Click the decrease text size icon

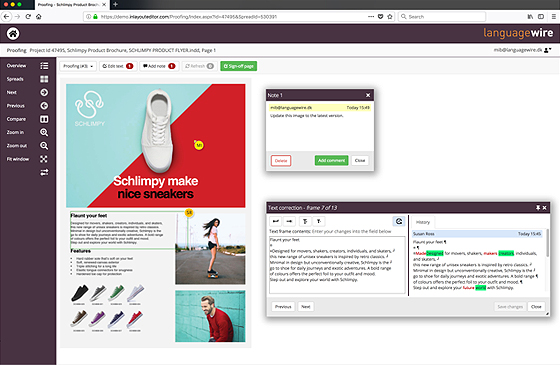coord(319,221)
